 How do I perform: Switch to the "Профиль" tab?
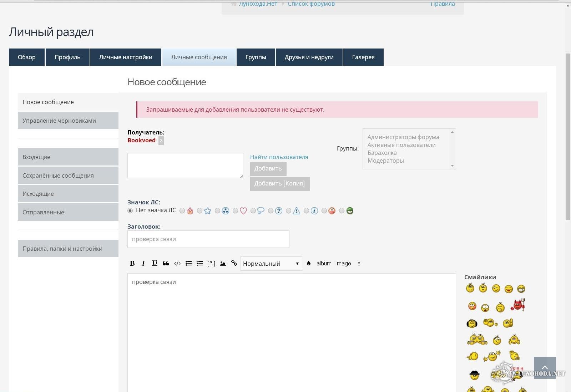point(67,57)
